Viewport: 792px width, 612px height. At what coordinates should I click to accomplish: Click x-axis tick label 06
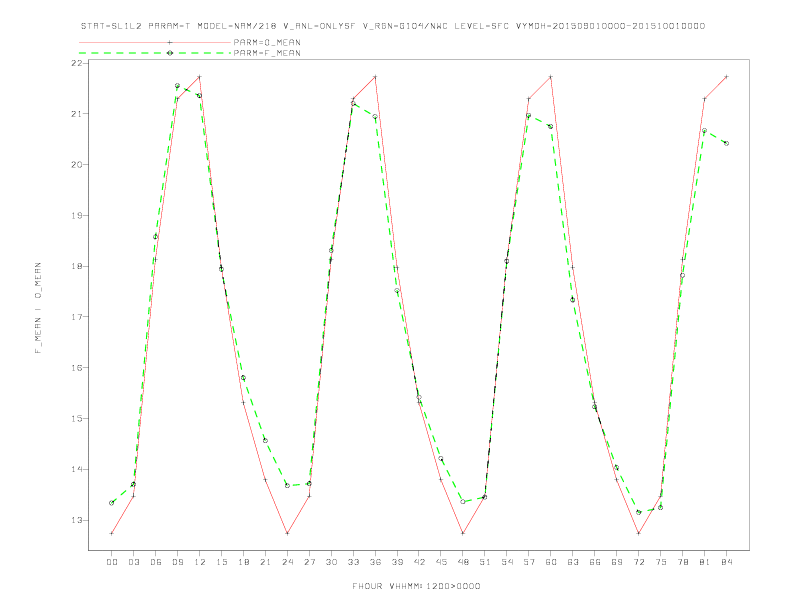pyautogui.click(x=156, y=562)
